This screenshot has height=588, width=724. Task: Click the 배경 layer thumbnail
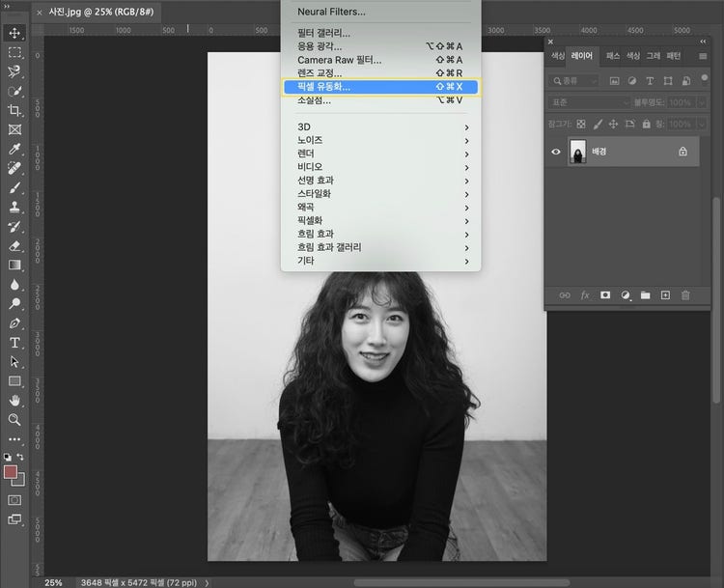(x=577, y=152)
